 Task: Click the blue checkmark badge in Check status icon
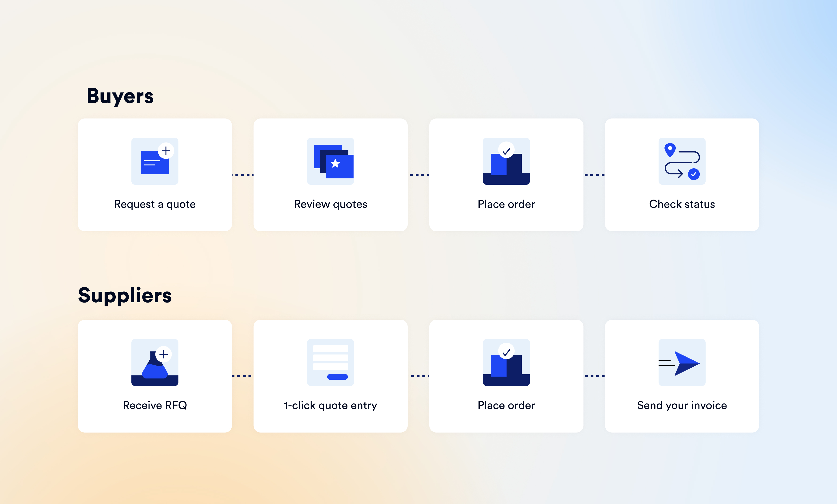coord(694,174)
